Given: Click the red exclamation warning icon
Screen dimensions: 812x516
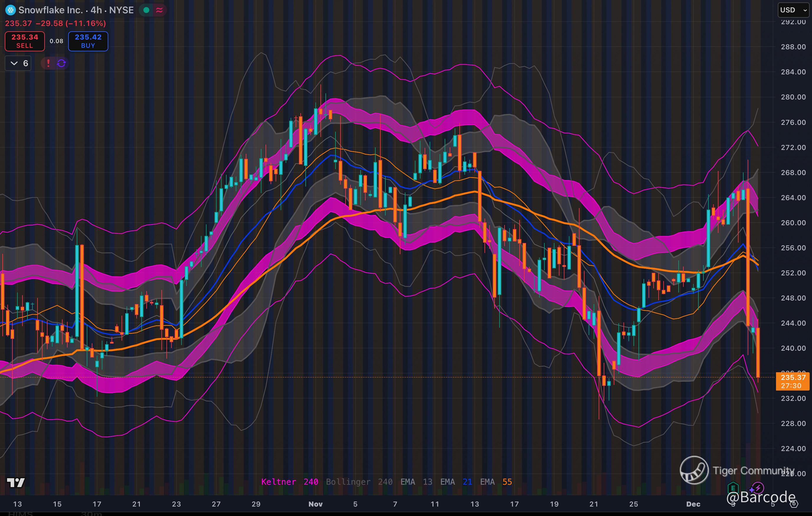Looking at the screenshot, I should pyautogui.click(x=48, y=63).
